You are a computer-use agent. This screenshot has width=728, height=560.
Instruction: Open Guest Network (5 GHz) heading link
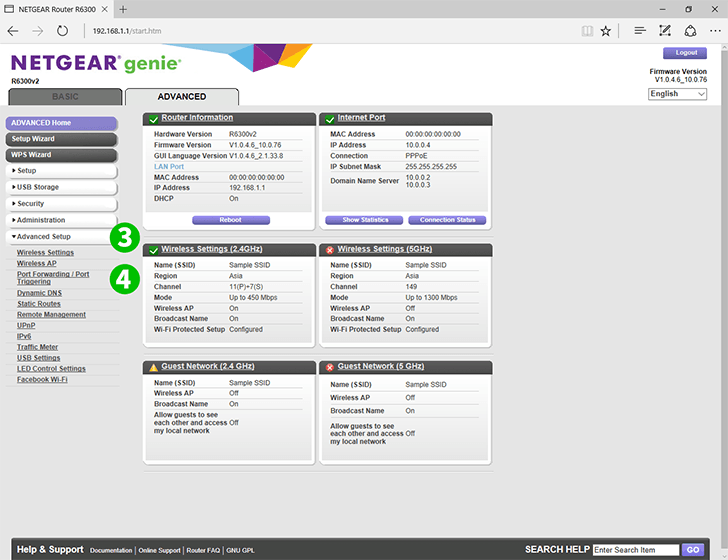pos(381,366)
